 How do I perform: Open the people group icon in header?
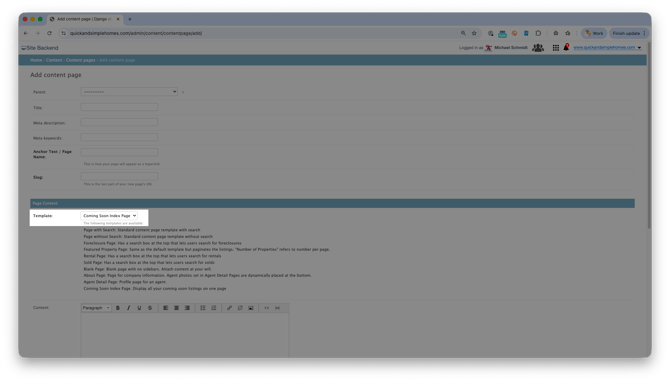538,48
